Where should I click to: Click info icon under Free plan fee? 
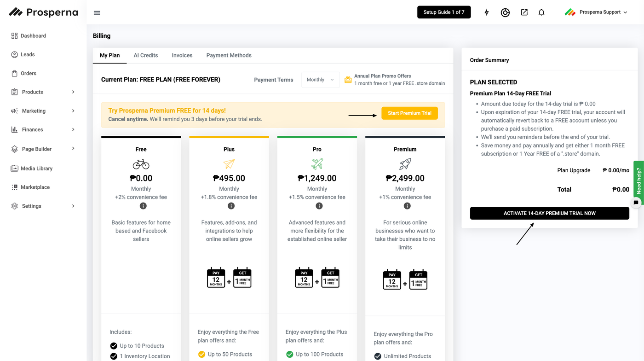(143, 206)
